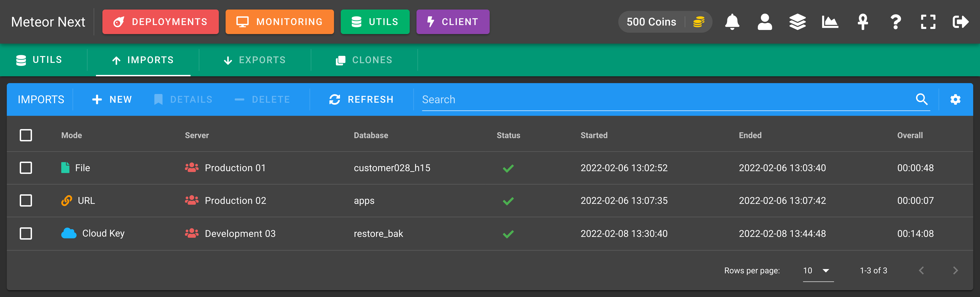Open table settings gear icon

tap(955, 100)
